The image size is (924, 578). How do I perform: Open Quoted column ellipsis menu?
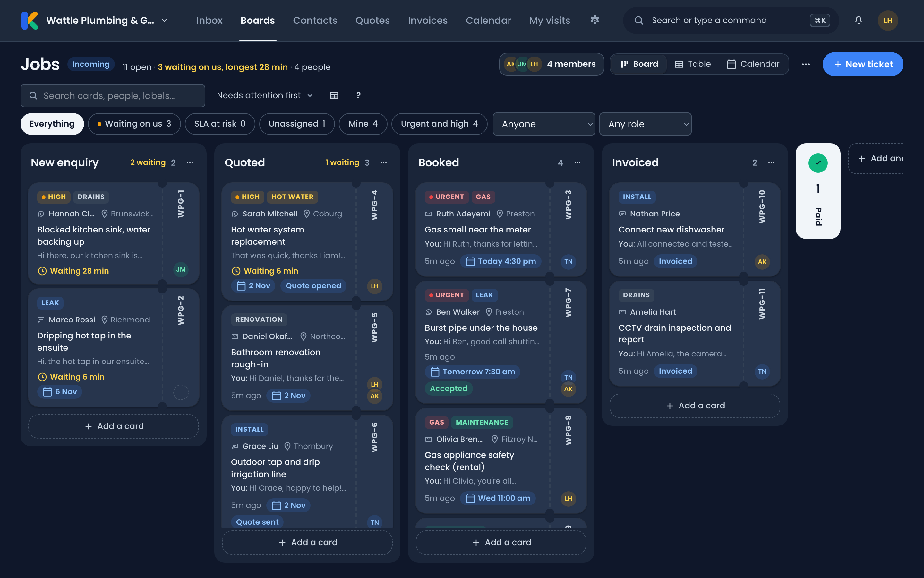coord(384,162)
